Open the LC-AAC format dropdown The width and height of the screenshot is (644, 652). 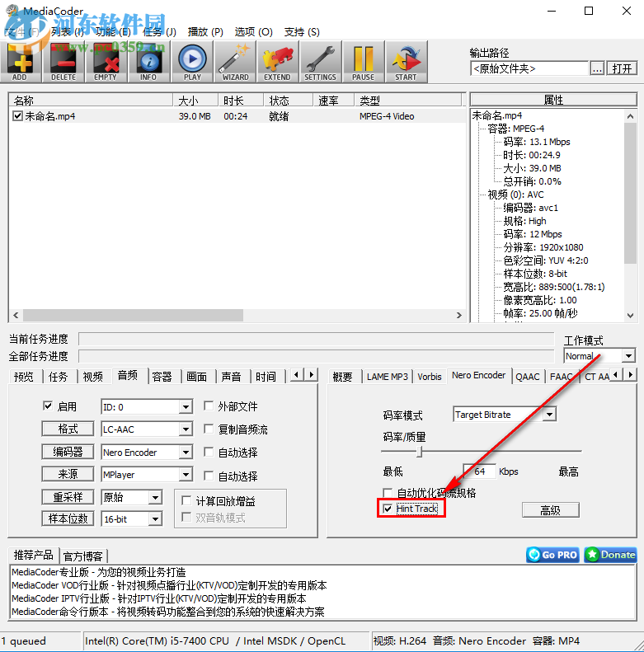point(186,429)
